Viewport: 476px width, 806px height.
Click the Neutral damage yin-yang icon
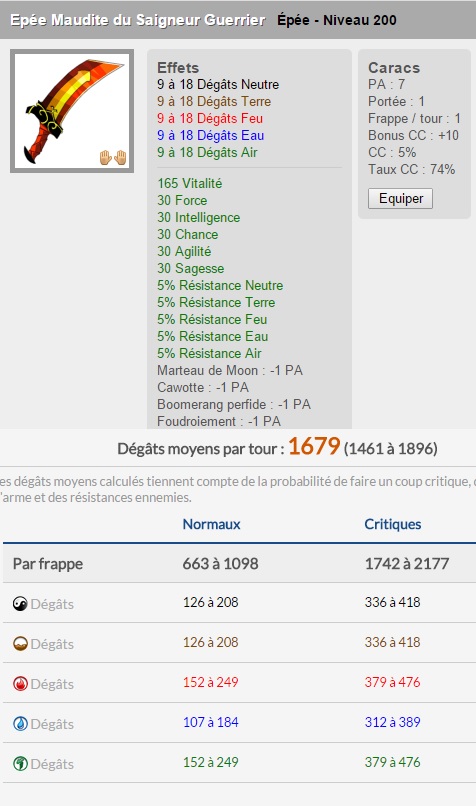tap(20, 603)
